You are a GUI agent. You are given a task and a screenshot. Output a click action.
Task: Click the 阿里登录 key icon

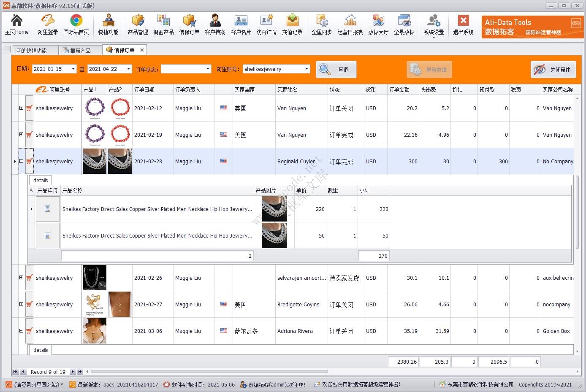[48, 24]
